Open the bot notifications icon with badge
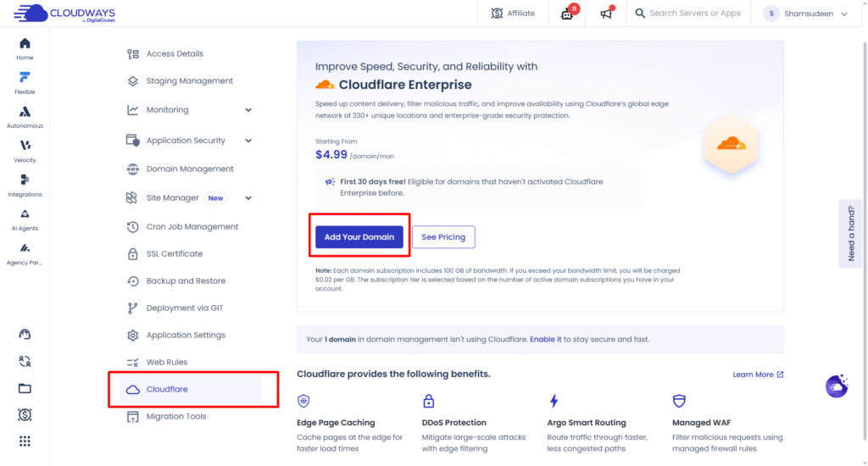Image resolution: width=868 pixels, height=466 pixels. (569, 13)
